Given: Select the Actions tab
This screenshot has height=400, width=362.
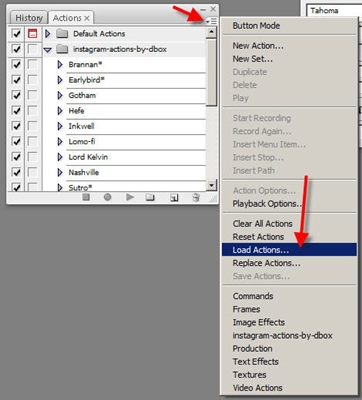Looking at the screenshot, I should (x=67, y=18).
